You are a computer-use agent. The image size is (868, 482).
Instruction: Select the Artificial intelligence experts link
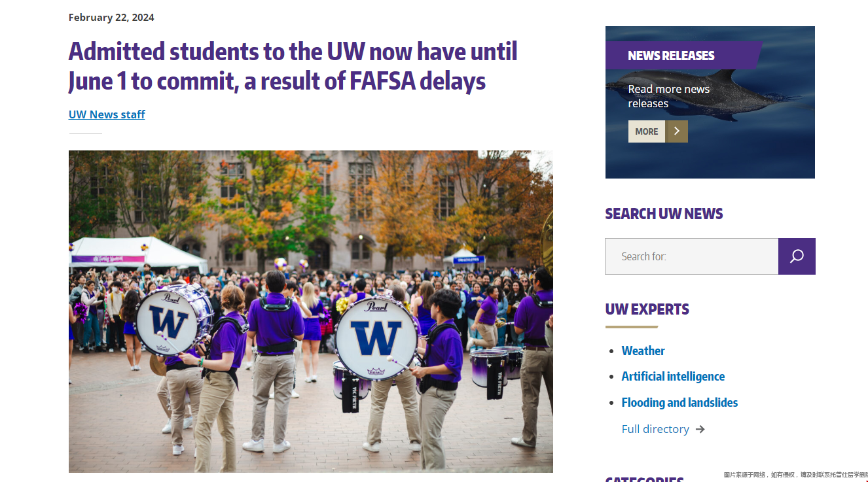[673, 376]
